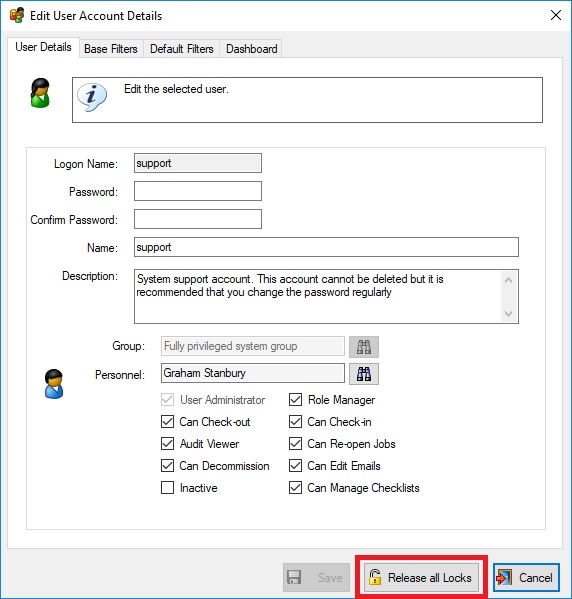This screenshot has height=599, width=572.
Task: Click Description scrollbar up arrow
Action: [508, 280]
